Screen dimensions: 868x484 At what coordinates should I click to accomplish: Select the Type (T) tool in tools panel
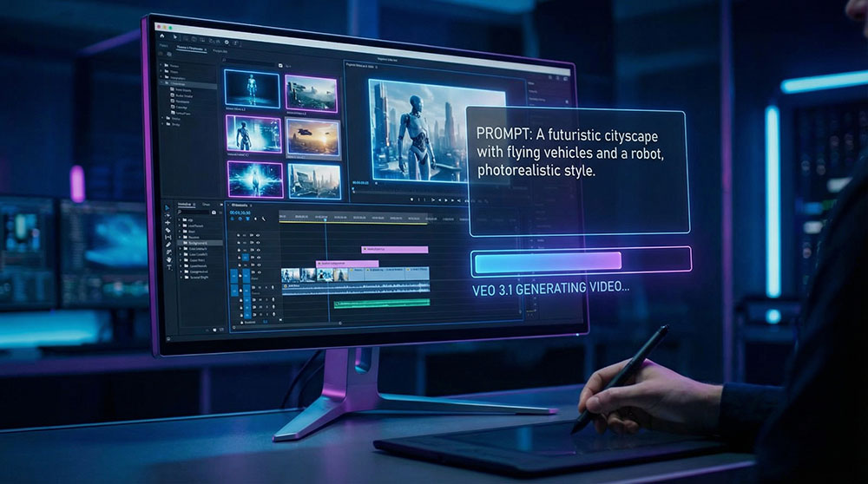click(x=169, y=267)
